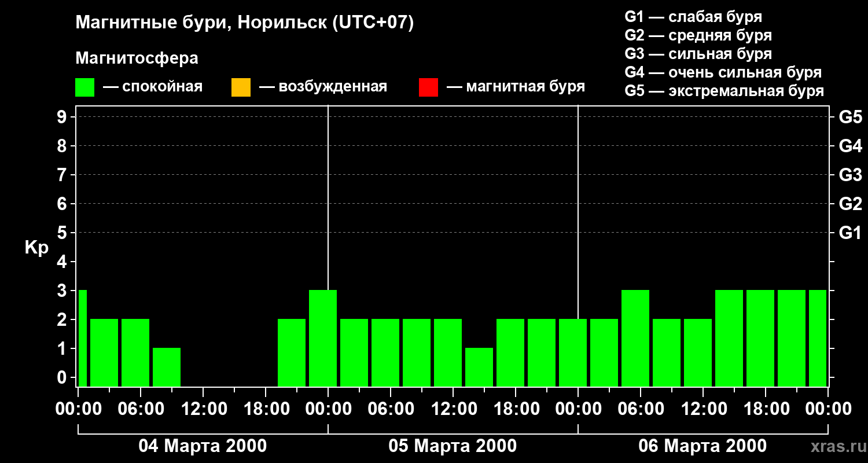
Task: Click the 'G4 — очень сильная буря' legend line
Action: (x=723, y=72)
